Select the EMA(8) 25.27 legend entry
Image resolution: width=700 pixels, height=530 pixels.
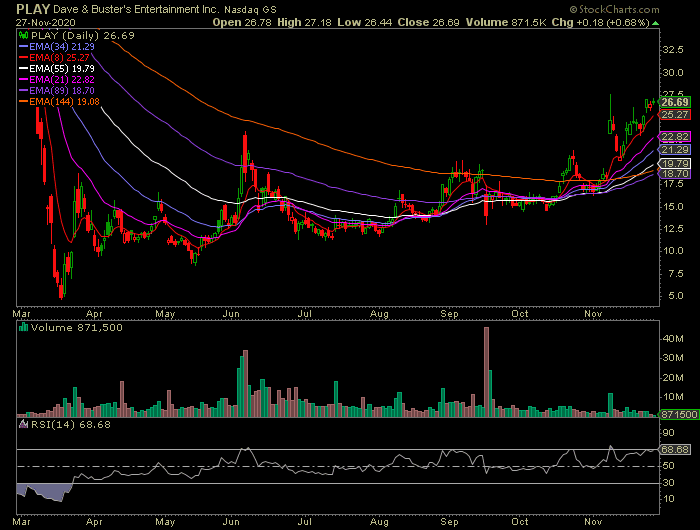coord(54,58)
